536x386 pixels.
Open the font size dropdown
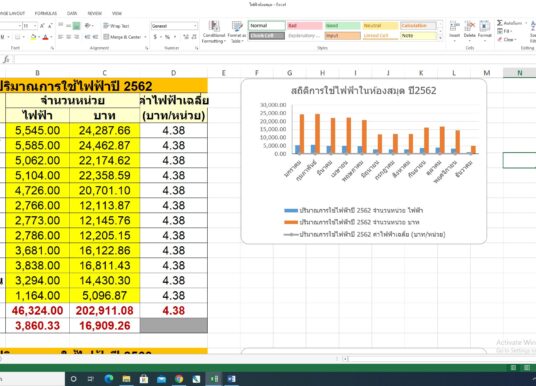point(35,26)
